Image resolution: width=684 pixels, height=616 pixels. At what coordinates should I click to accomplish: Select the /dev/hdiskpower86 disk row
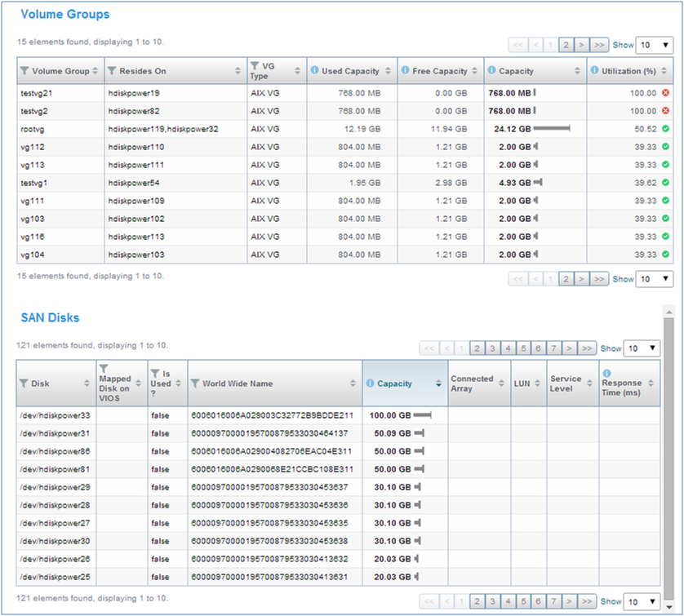point(338,451)
